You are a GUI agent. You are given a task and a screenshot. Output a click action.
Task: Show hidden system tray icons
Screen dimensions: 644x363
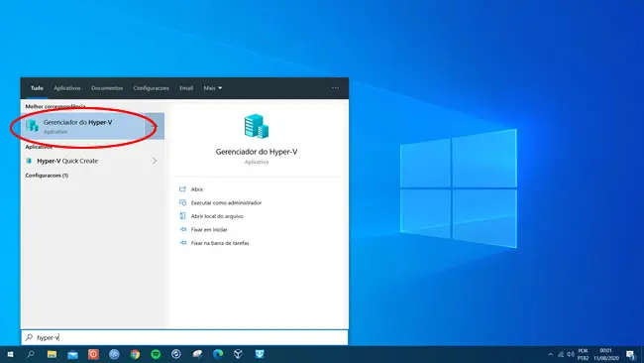pyautogui.click(x=550, y=354)
